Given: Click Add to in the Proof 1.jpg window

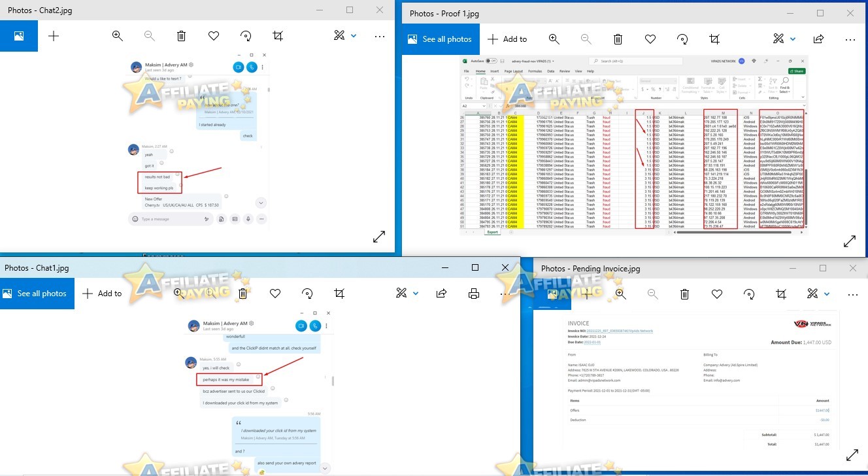Looking at the screenshot, I should pos(507,39).
